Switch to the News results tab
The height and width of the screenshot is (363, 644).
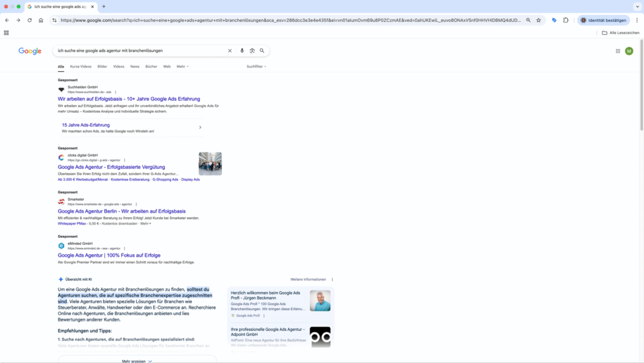(135, 66)
